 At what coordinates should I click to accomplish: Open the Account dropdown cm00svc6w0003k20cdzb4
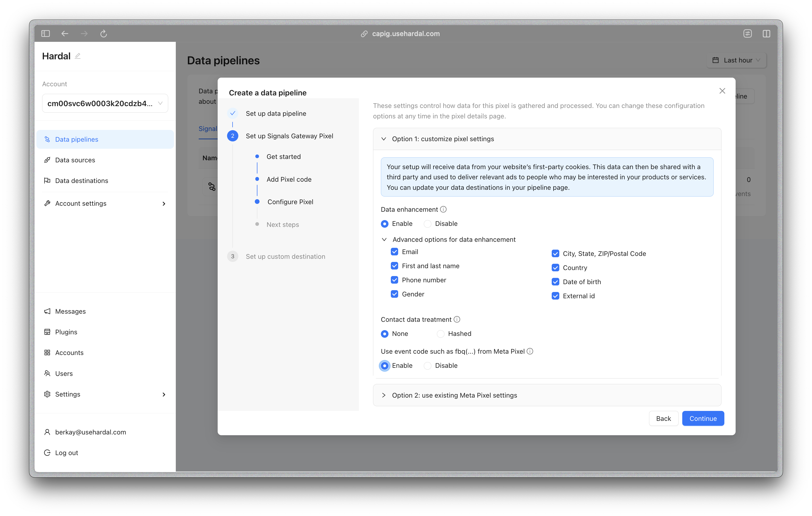point(105,104)
